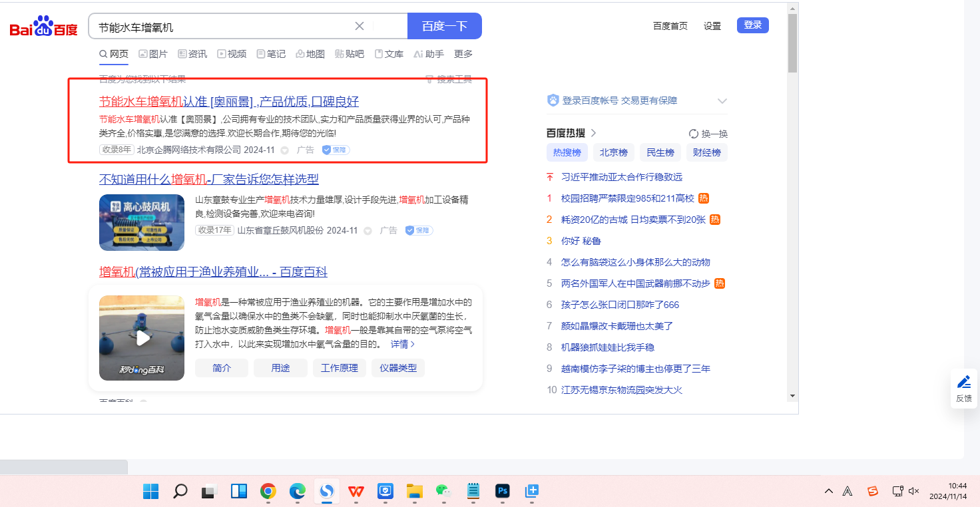Expand 百度热搜 with the arrow

(593, 133)
